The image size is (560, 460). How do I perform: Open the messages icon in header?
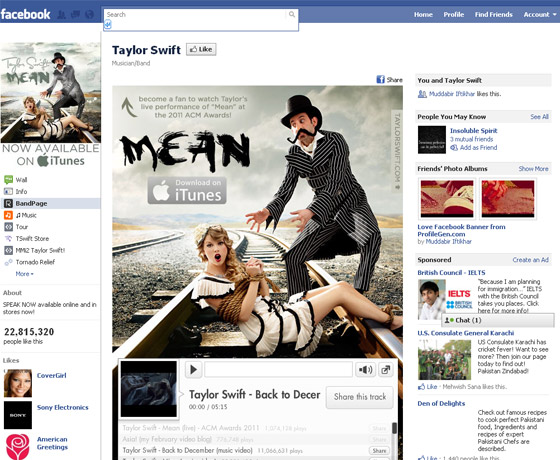tap(75, 15)
